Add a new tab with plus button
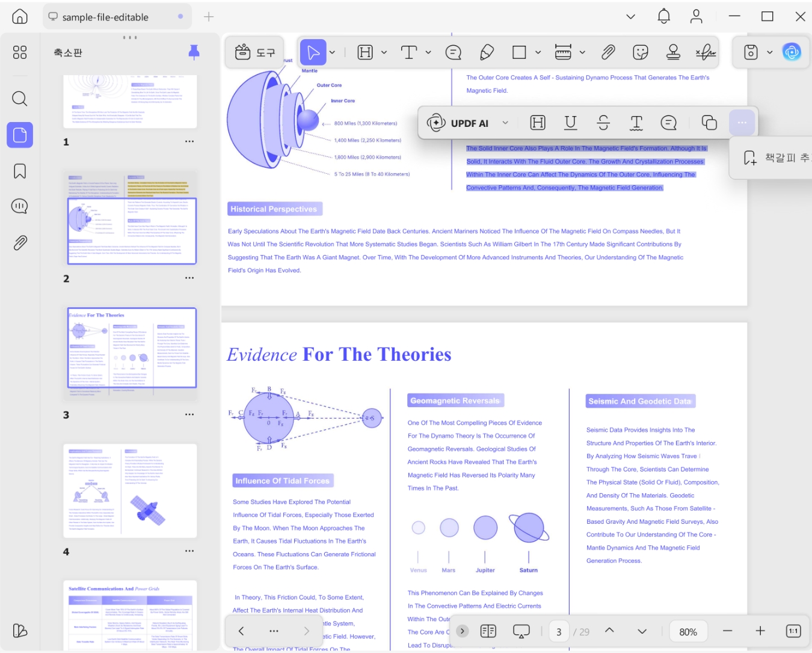Viewport: 812px width, 653px height. point(209,17)
